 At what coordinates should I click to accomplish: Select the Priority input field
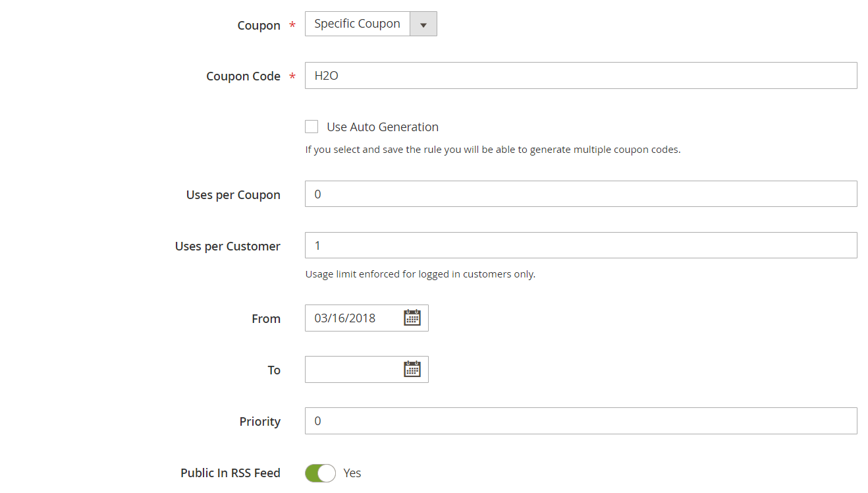coord(581,420)
